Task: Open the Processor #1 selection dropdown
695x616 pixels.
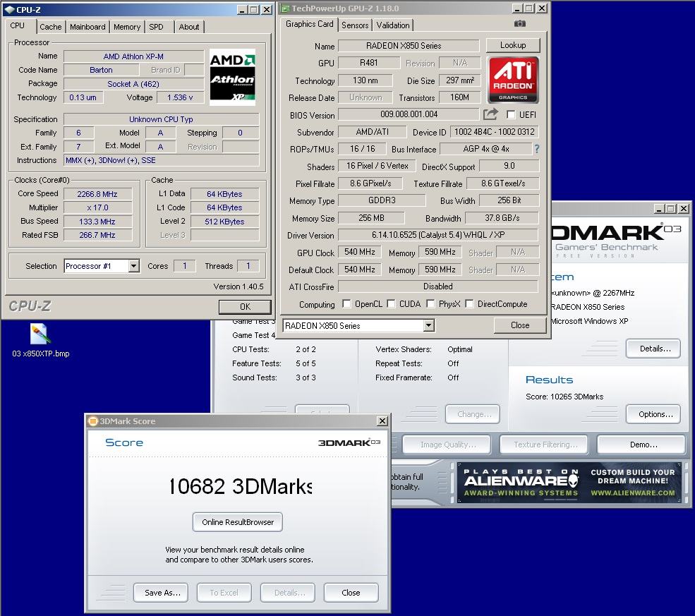Action: pyautogui.click(x=134, y=266)
